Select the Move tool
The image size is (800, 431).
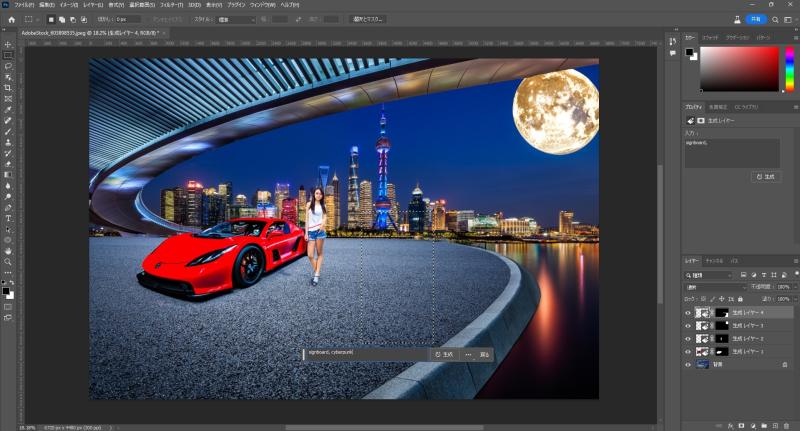point(8,44)
